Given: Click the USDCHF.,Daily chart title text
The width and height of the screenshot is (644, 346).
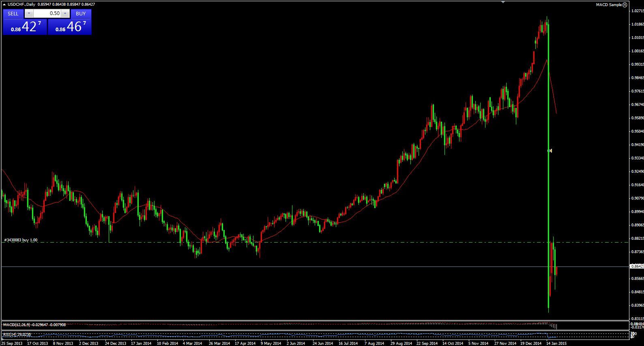Looking at the screenshot, I should (21, 4).
